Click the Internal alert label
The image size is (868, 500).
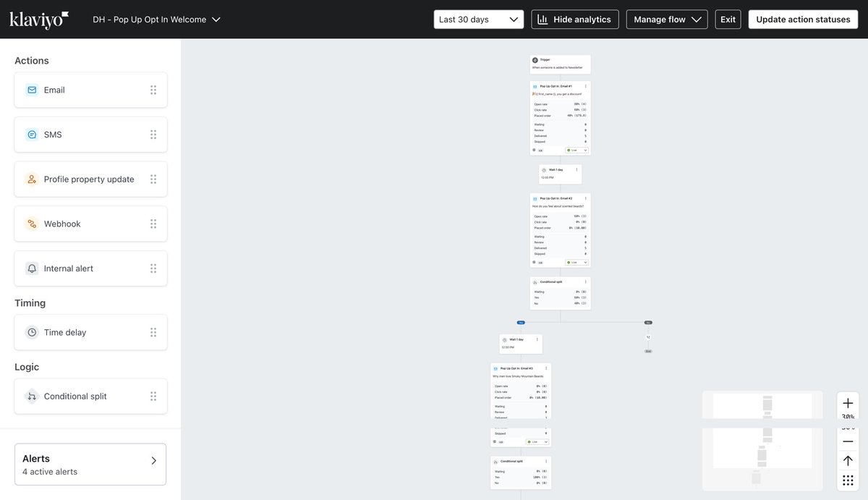[69, 268]
